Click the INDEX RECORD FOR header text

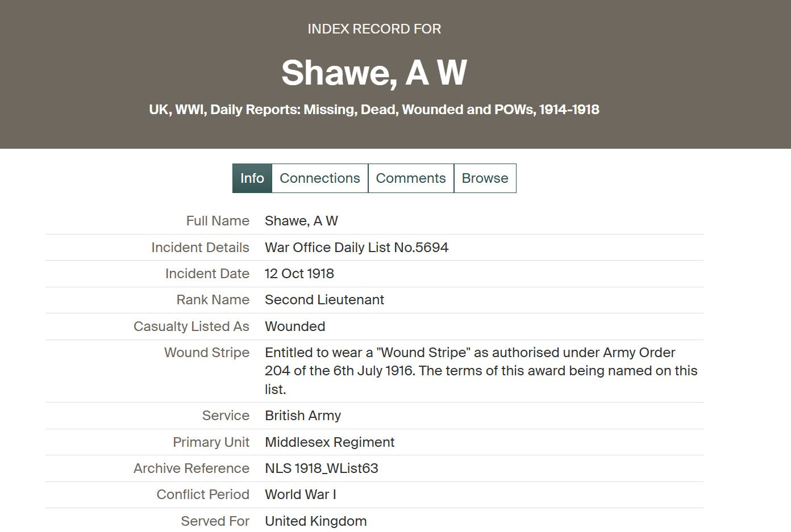[x=374, y=28]
